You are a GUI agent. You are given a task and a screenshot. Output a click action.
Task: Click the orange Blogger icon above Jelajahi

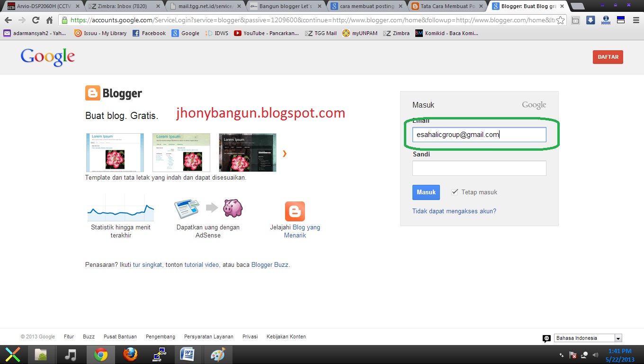point(295,211)
